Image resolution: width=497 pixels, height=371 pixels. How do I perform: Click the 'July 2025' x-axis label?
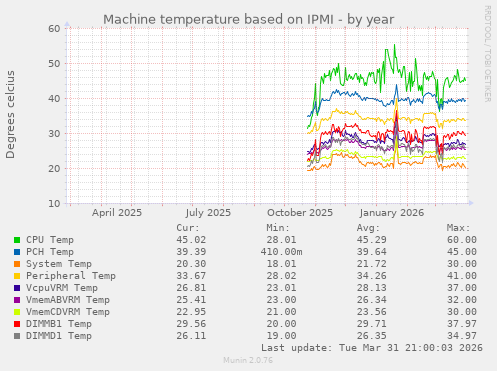point(208,213)
